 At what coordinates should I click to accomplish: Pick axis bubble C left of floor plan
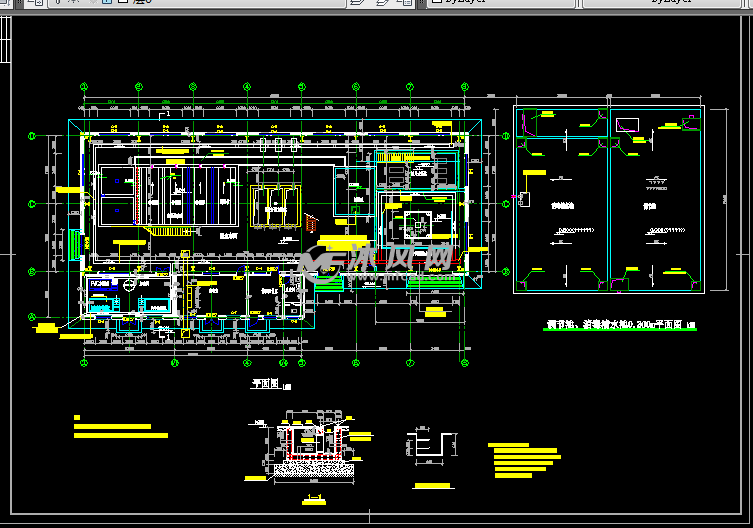[32, 204]
